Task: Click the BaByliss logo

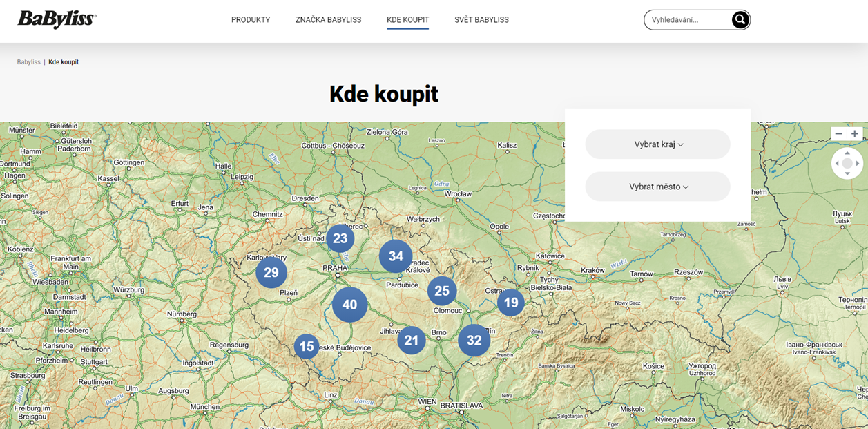Action: [x=57, y=19]
